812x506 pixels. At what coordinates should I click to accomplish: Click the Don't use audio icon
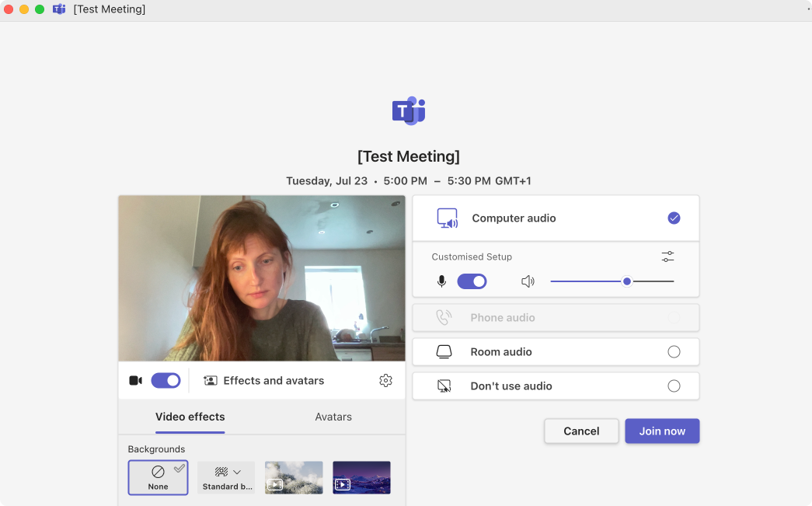[444, 386]
